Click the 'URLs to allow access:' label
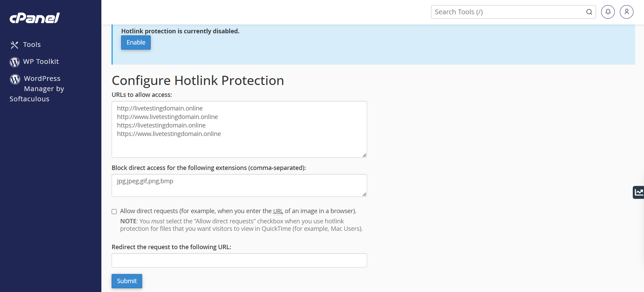 click(142, 95)
